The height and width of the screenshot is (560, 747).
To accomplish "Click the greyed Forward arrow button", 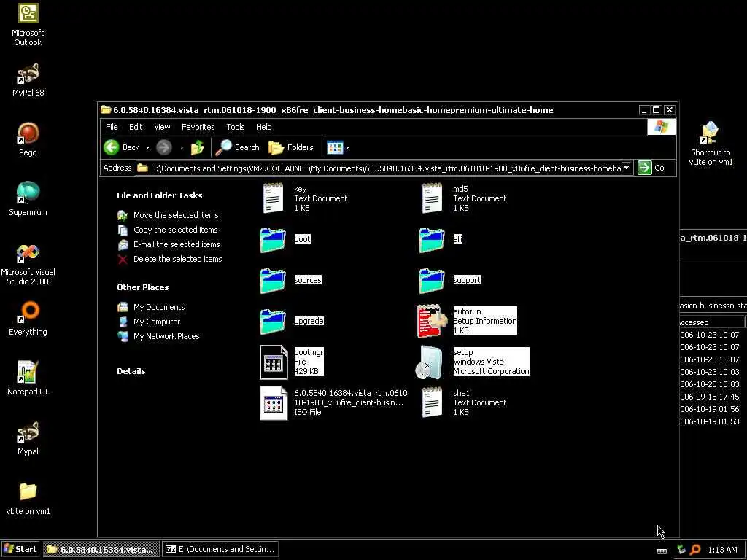I will point(164,147).
